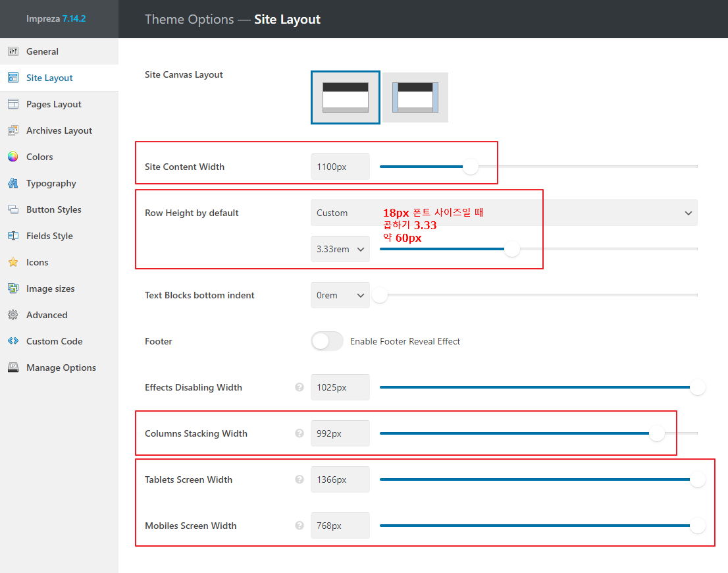Click the Pages Layout sidebar icon

click(x=13, y=104)
